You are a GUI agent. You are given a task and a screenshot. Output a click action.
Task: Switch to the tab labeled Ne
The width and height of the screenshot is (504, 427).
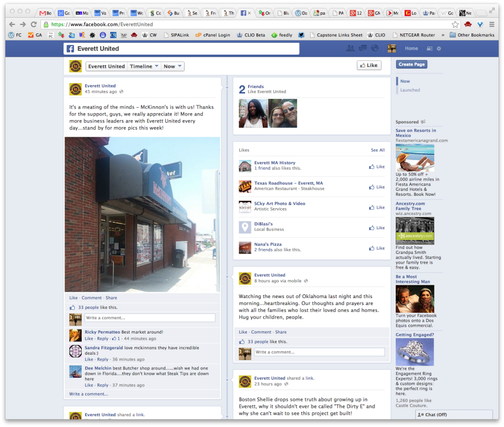click(466, 13)
